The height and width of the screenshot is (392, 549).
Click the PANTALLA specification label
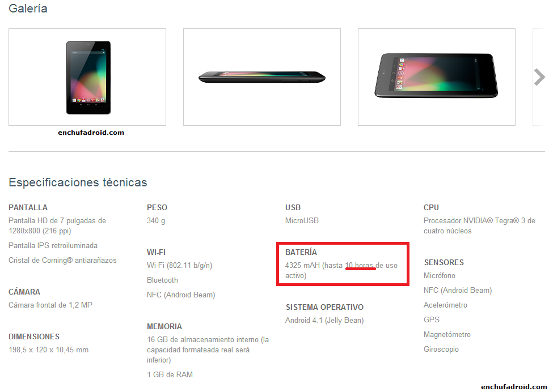28,207
